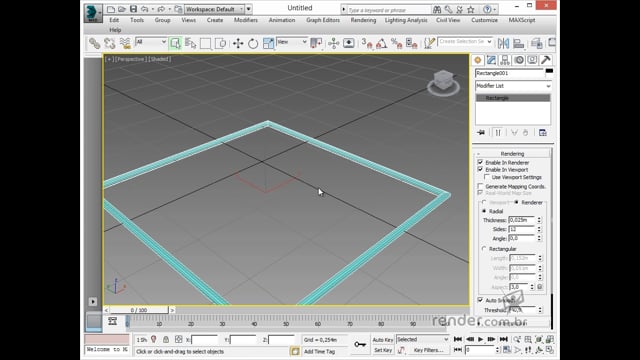Click the Pin Stack icon

point(481,133)
